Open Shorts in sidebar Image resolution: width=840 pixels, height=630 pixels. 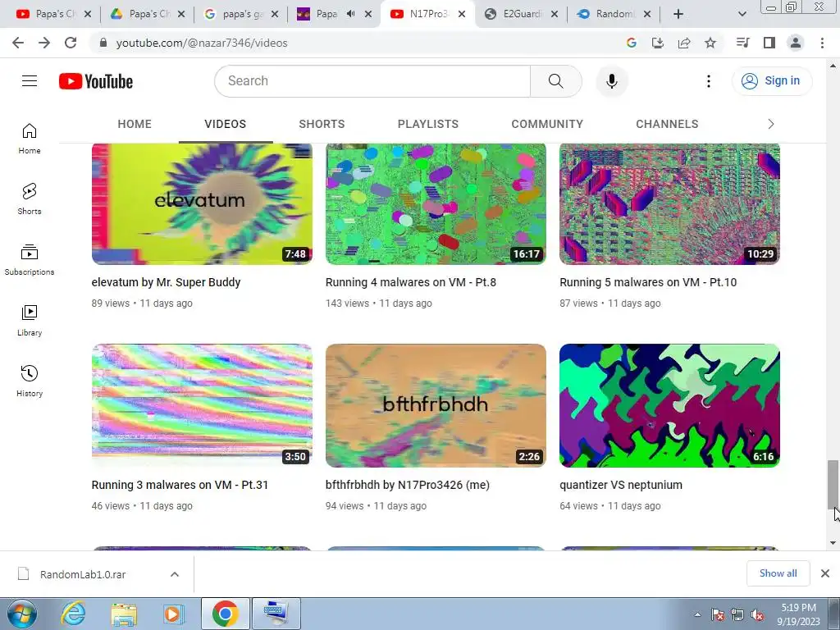tap(30, 199)
